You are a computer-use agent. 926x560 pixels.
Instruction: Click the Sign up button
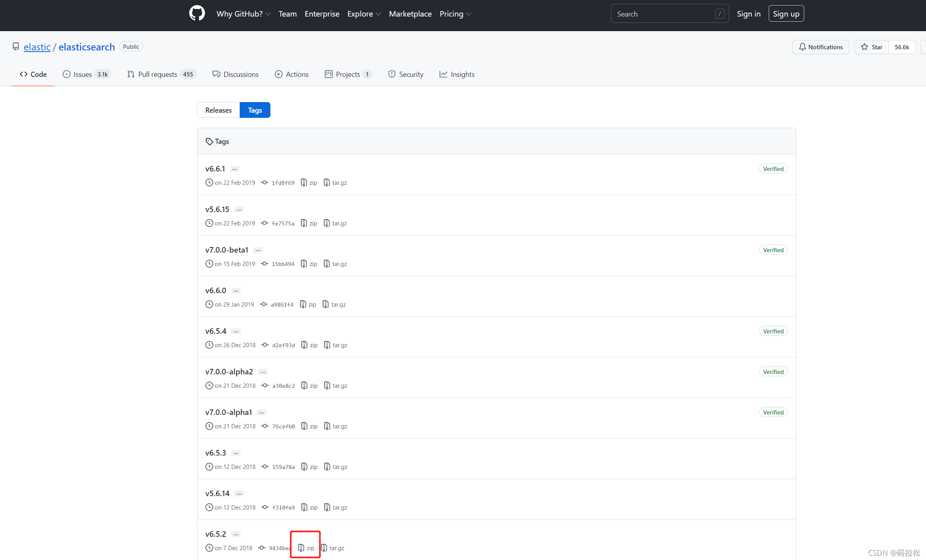pyautogui.click(x=786, y=14)
